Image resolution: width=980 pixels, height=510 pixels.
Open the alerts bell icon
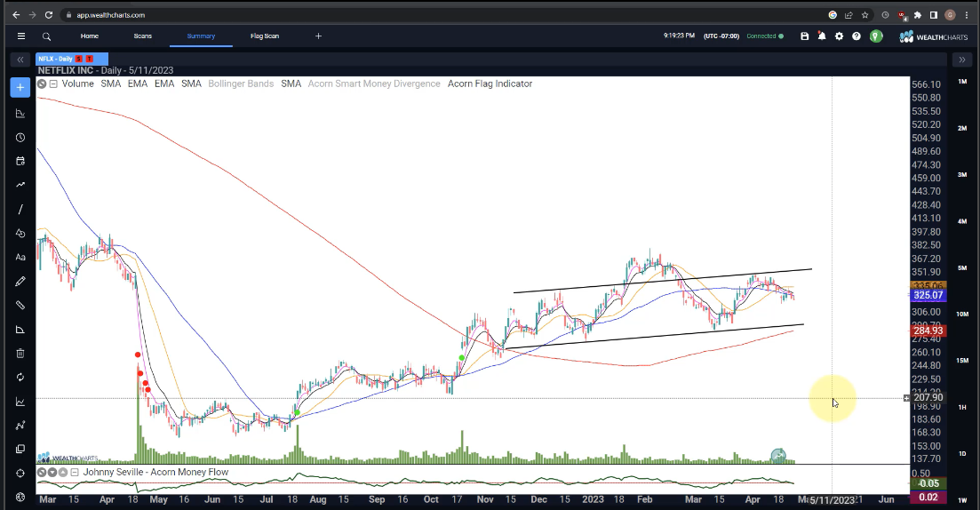pos(822,36)
